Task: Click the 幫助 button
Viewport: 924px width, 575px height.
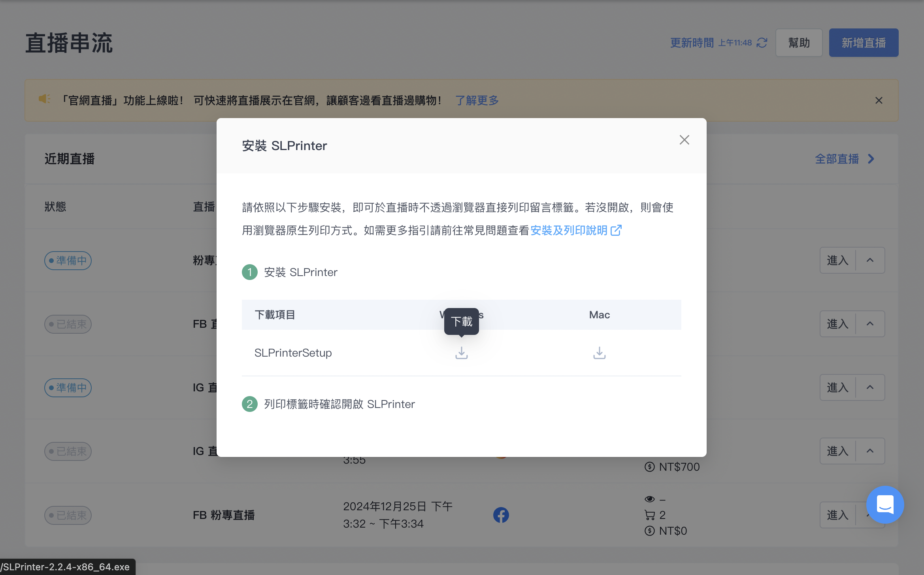Action: [x=799, y=43]
